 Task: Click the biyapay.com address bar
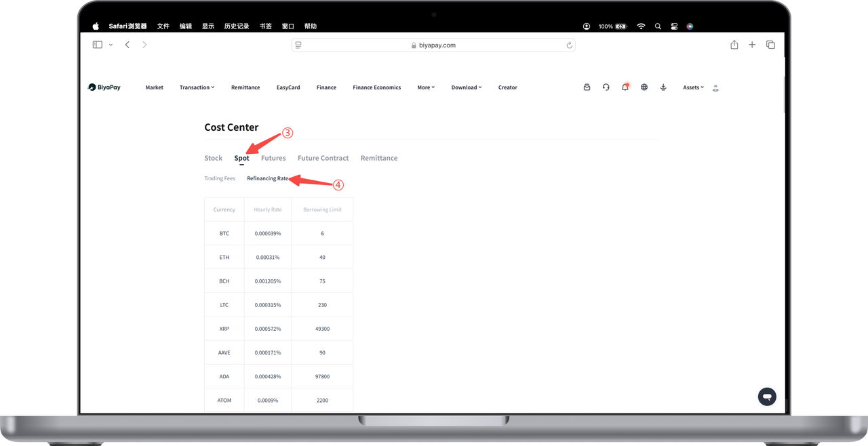pyautogui.click(x=433, y=45)
